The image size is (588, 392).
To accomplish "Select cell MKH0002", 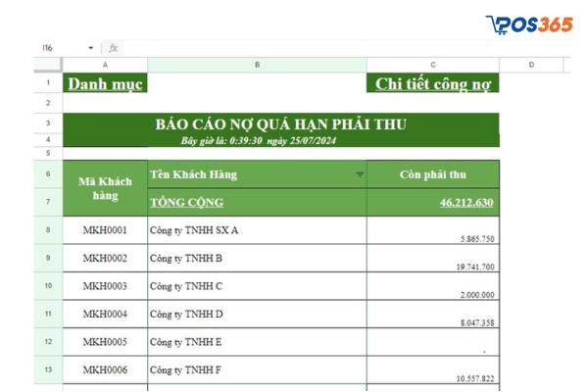I will coord(106,258).
